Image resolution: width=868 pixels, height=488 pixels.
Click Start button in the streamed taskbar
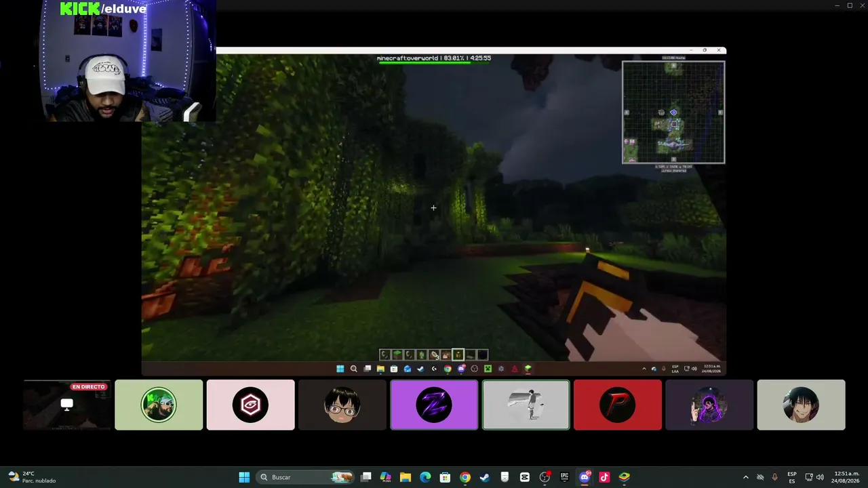340,369
